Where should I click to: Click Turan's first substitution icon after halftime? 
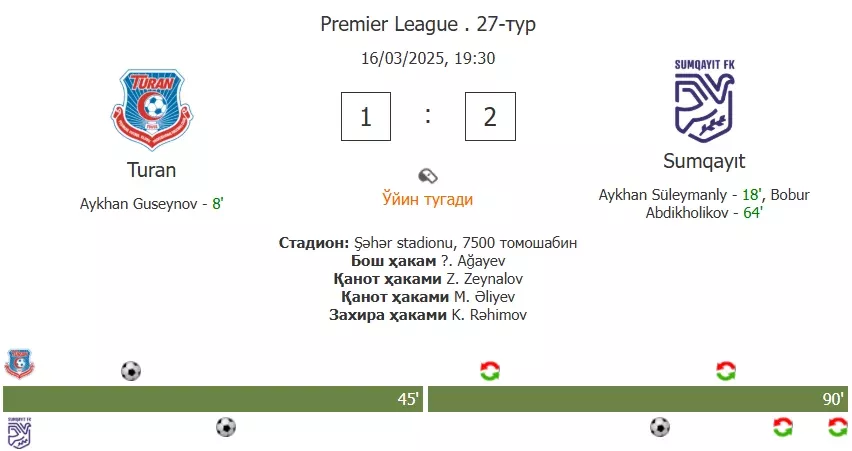pyautogui.click(x=490, y=371)
